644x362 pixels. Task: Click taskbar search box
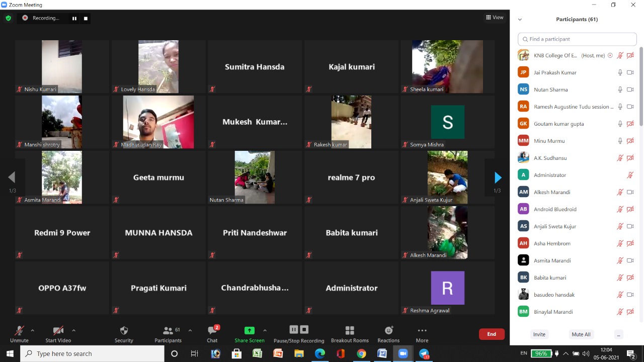[93, 353]
